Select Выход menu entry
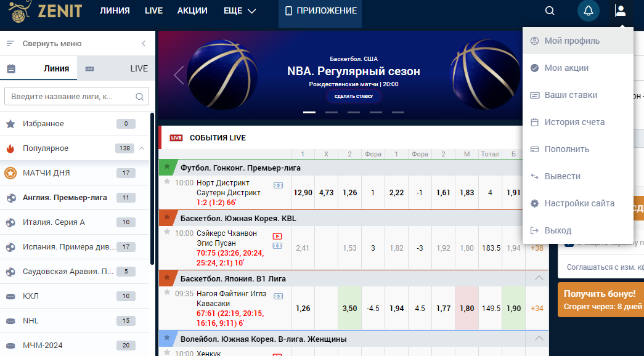644x356 pixels. (578, 230)
